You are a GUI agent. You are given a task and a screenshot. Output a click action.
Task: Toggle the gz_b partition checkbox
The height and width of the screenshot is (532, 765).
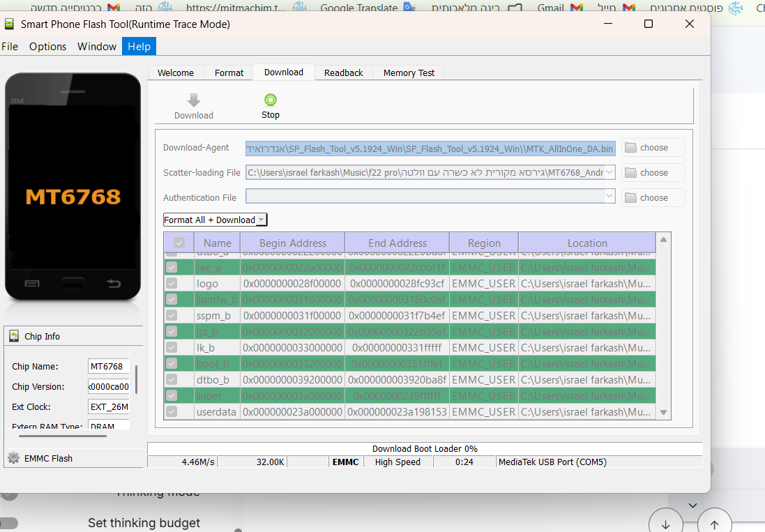172,332
